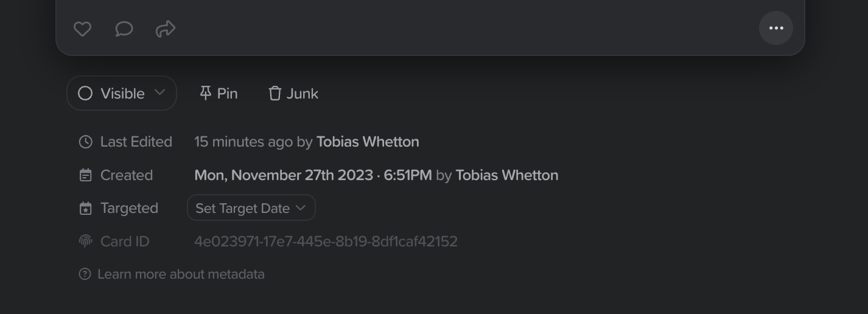Click the calendar icon next to Created
868x314 pixels.
[x=86, y=175]
